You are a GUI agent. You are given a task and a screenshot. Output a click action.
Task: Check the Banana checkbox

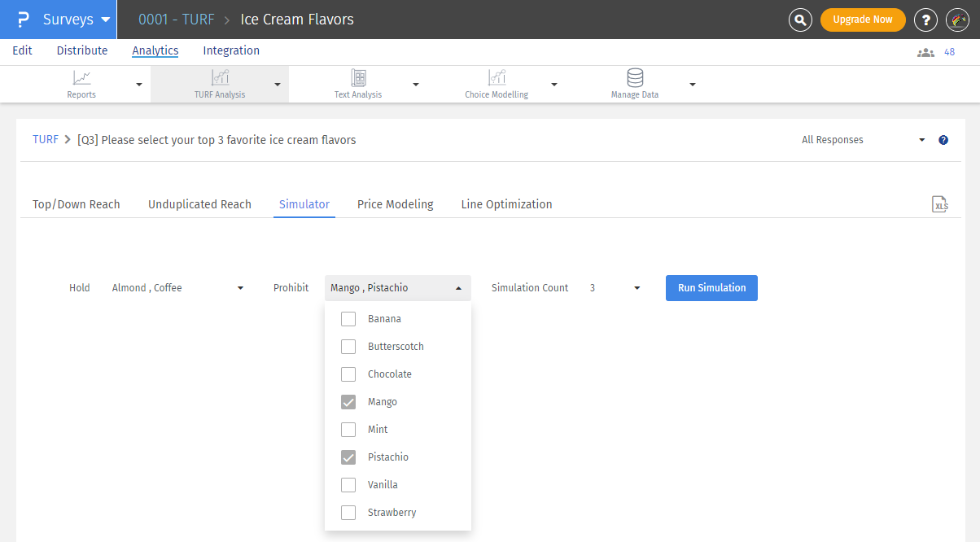(348, 319)
